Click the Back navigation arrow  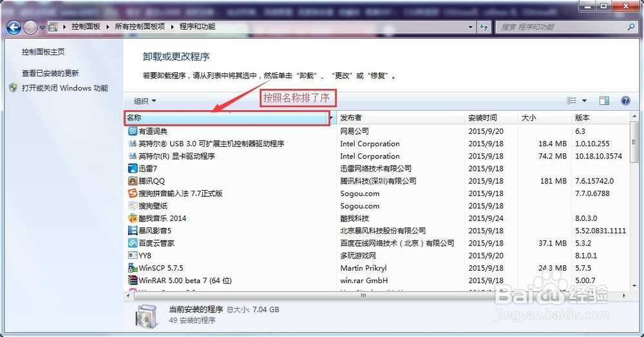14,28
